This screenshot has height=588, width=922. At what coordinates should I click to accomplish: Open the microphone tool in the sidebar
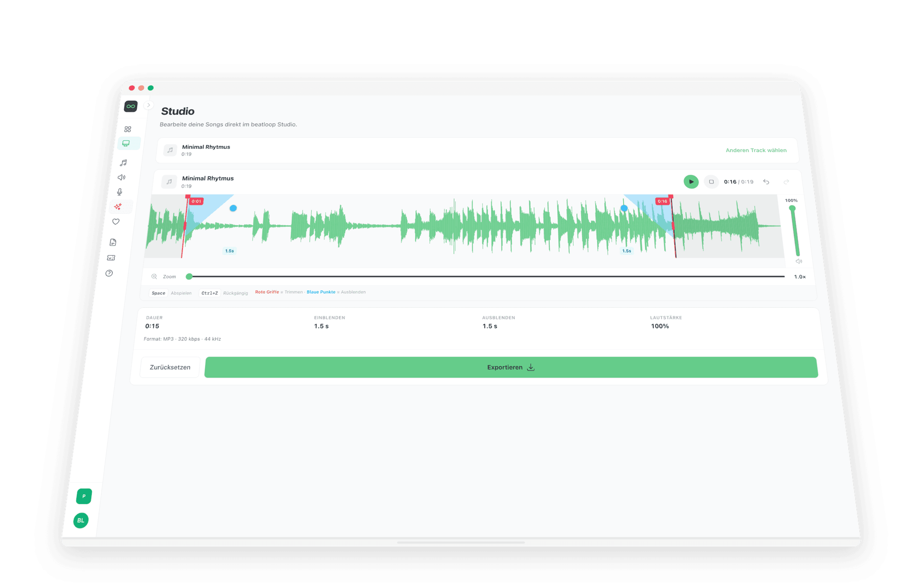point(120,192)
